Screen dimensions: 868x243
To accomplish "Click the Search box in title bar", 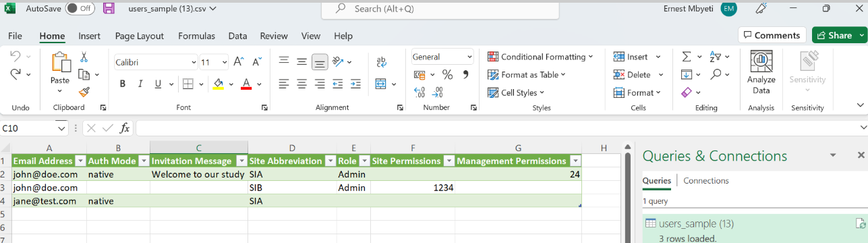I will (440, 9).
